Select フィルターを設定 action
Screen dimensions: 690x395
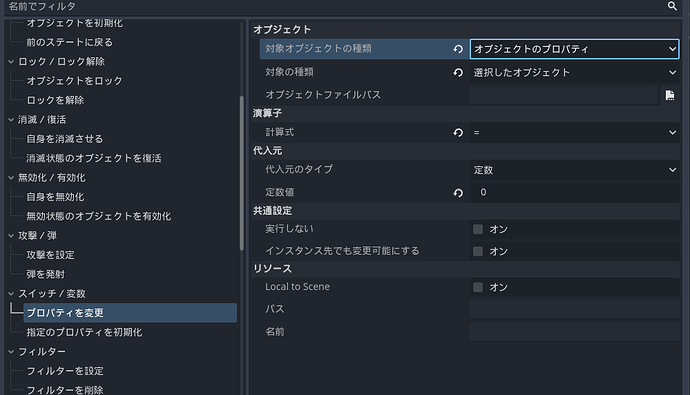point(65,371)
